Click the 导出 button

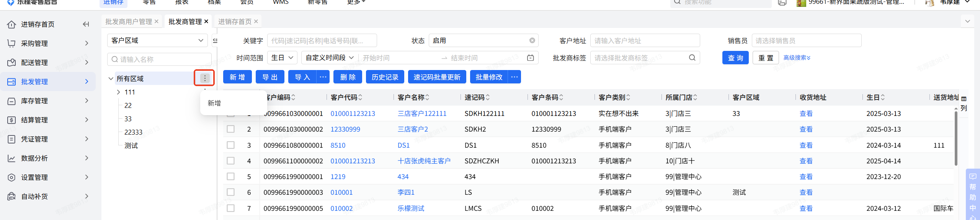pyautogui.click(x=270, y=77)
